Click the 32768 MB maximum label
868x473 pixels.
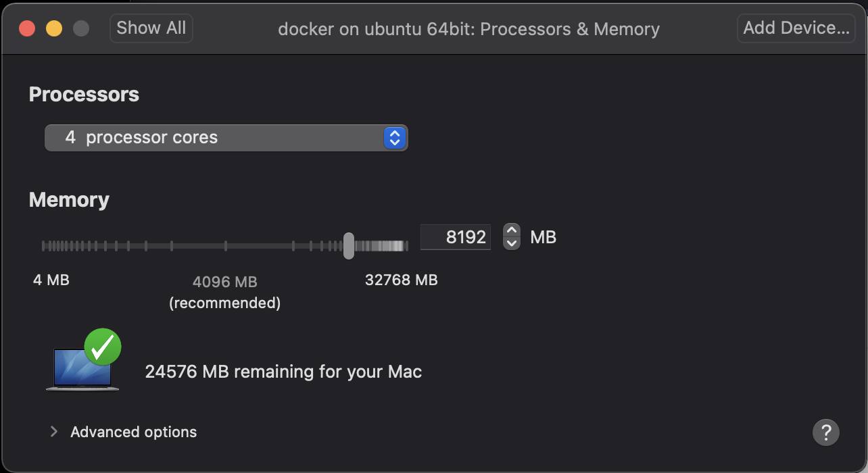(401, 280)
